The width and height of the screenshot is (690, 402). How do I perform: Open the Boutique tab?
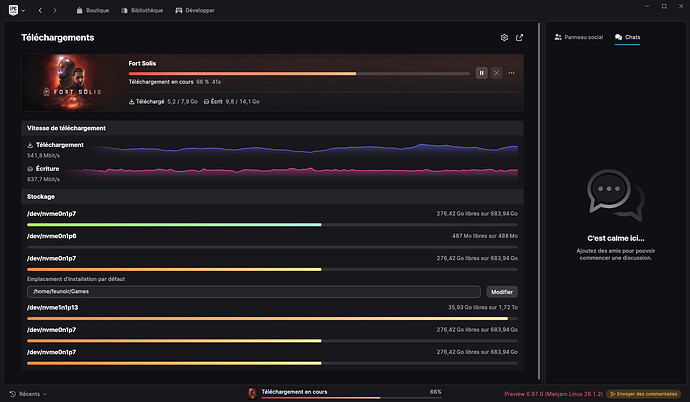click(x=93, y=10)
